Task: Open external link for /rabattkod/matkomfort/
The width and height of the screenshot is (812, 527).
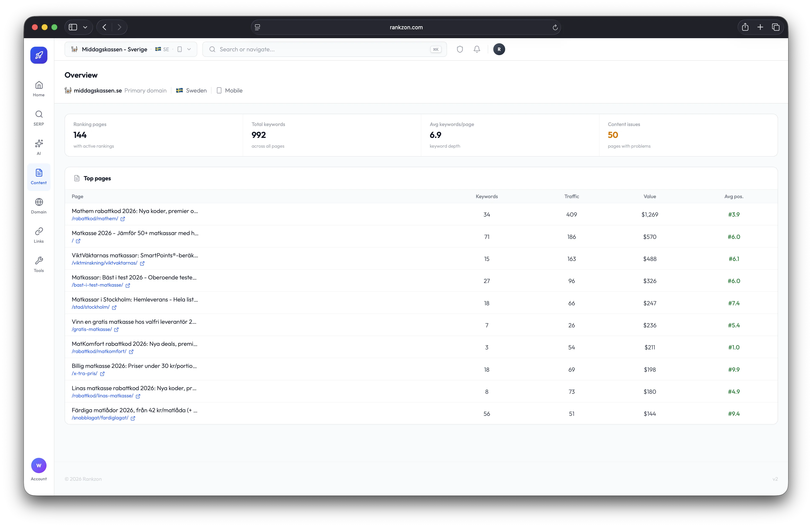Action: click(131, 352)
